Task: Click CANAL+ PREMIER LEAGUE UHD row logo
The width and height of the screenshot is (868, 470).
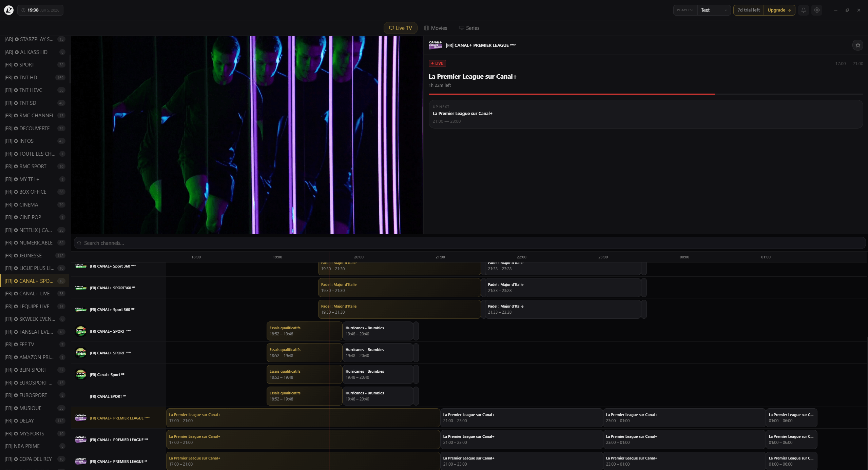Action: [81, 417]
